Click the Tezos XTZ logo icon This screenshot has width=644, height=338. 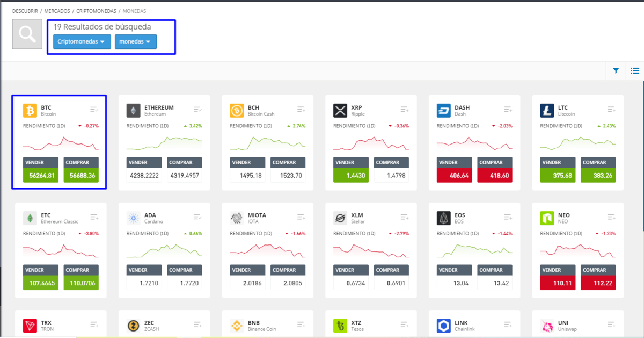pos(340,326)
